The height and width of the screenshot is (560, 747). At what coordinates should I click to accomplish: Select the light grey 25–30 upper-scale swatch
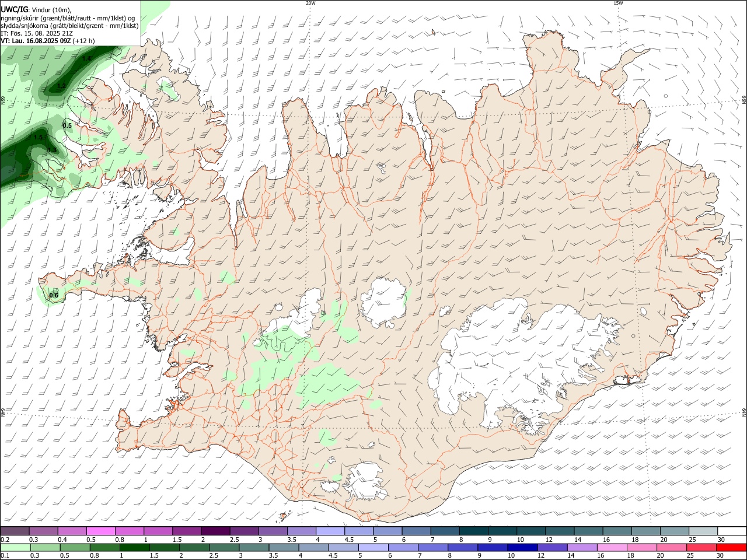tap(703, 531)
